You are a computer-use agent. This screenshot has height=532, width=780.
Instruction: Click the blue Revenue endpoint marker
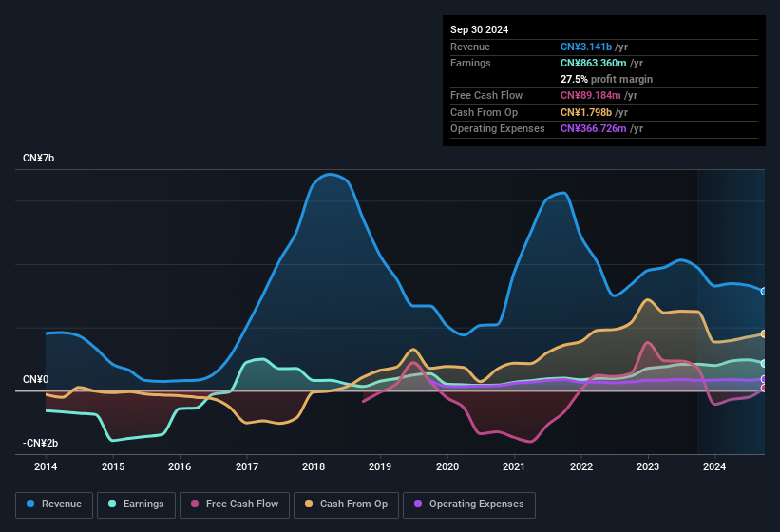coord(764,292)
